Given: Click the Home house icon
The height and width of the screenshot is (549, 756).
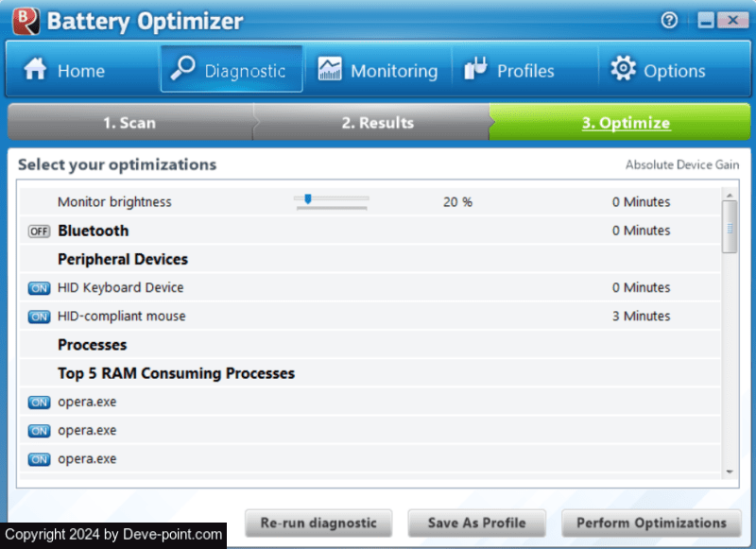Looking at the screenshot, I should point(35,70).
